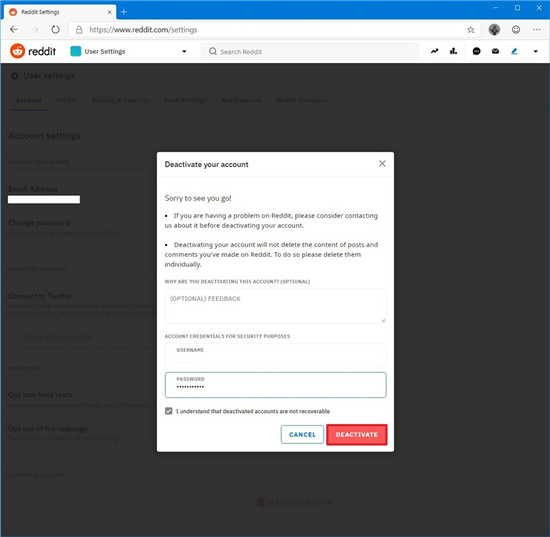
Task: Click the URL address bar
Action: (x=274, y=30)
